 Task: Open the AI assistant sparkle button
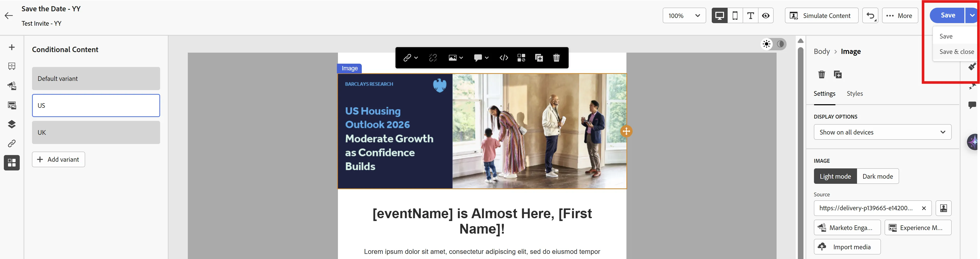[973, 142]
